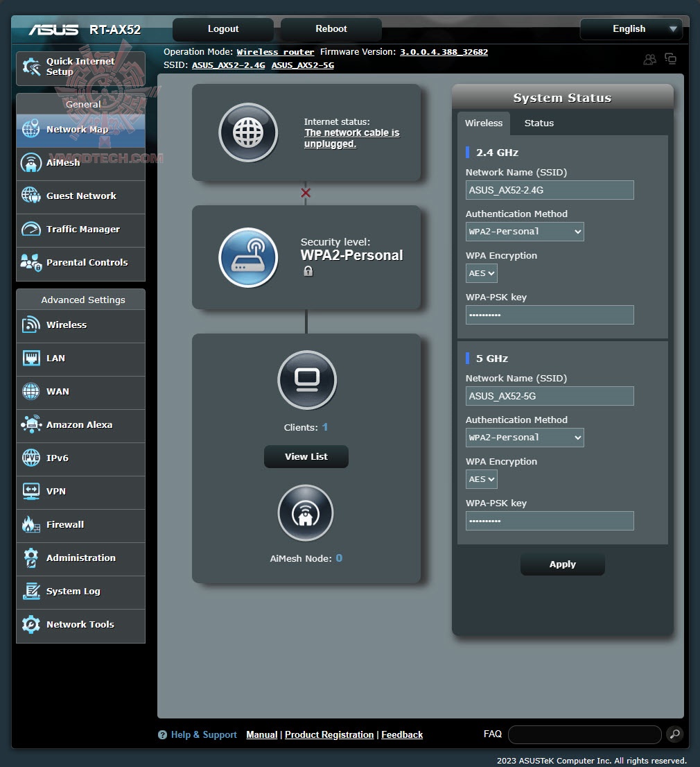This screenshot has height=767, width=700.
Task: Click the AiMesh Node house icon
Action: pyautogui.click(x=306, y=513)
